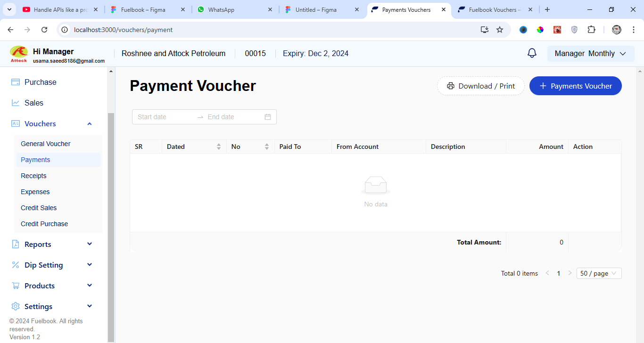Screen dimensions: 644x343
Task: Select Receipts in the Vouchers submenu
Action: (33, 176)
